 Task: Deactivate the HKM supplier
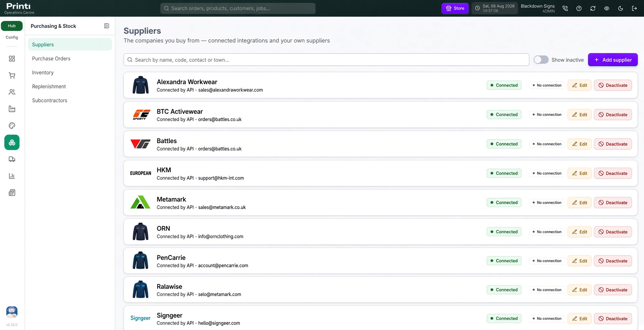pyautogui.click(x=613, y=173)
